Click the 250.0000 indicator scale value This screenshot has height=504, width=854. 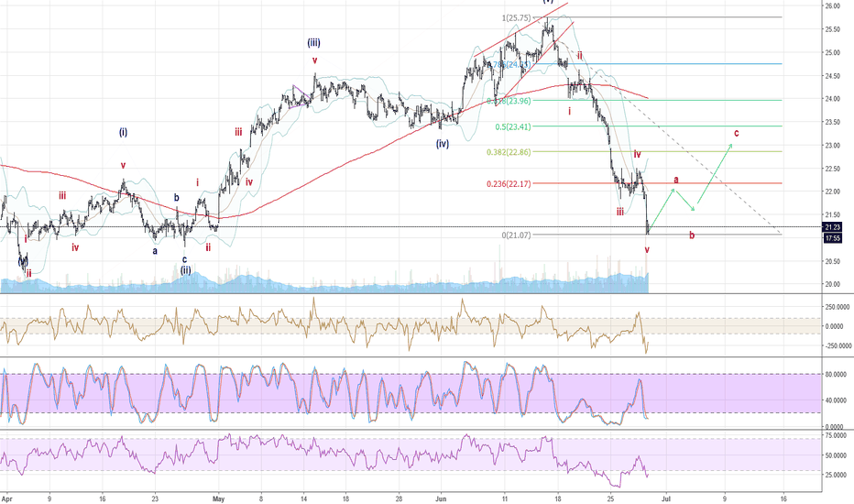836,307
